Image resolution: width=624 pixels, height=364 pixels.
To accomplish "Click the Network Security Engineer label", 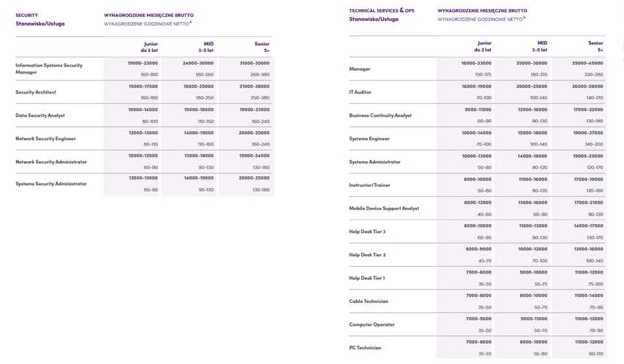I will [x=45, y=139].
